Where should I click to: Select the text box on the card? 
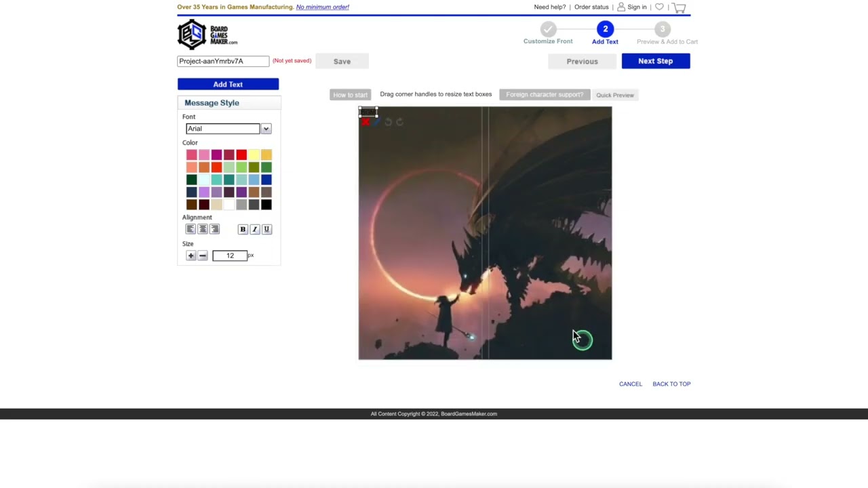pyautogui.click(x=368, y=112)
